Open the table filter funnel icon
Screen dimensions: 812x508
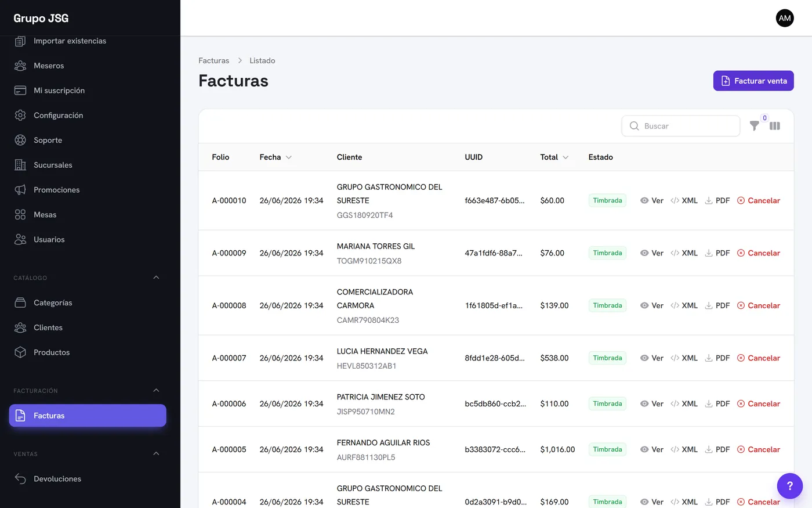[x=754, y=126]
